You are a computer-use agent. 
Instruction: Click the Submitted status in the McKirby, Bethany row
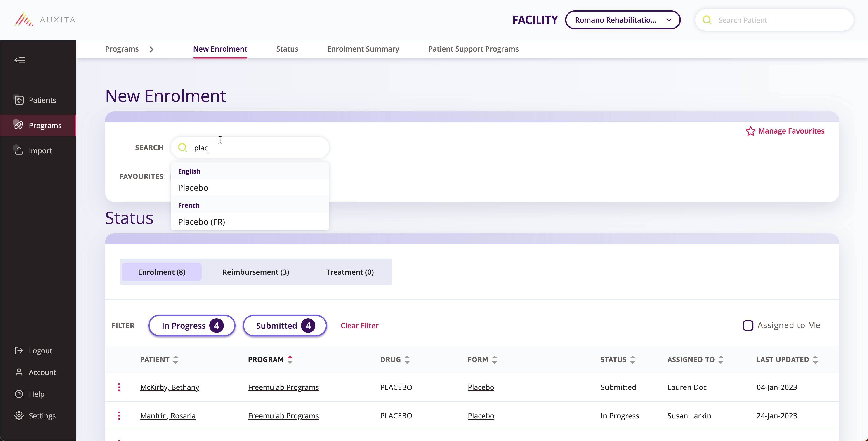pyautogui.click(x=618, y=387)
